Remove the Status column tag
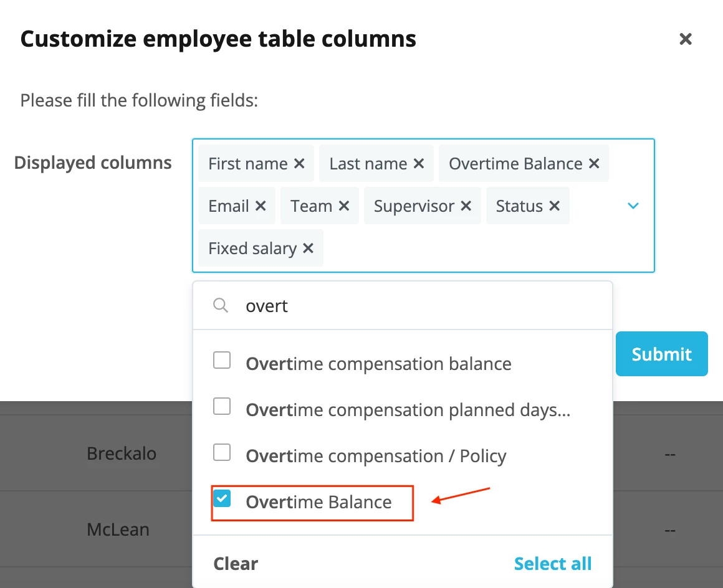723x588 pixels. [555, 206]
